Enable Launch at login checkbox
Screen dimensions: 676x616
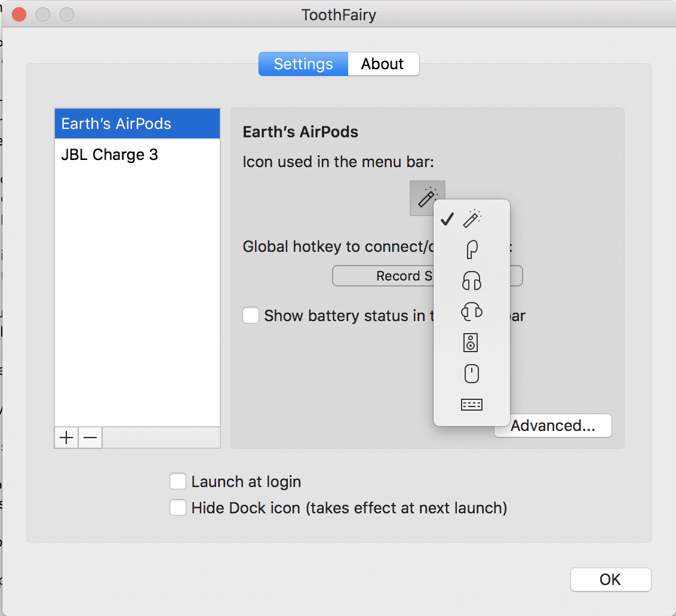[177, 481]
